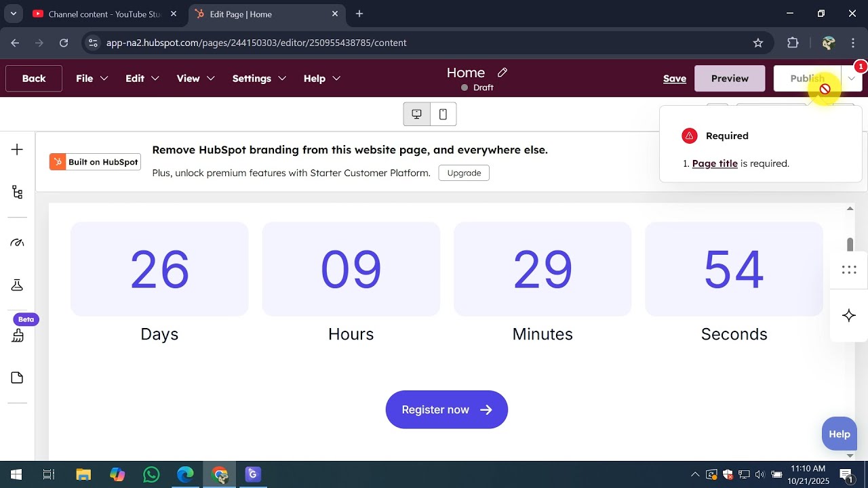The image size is (868, 488).
Task: Open the page file icon in sidebar
Action: (x=18, y=378)
